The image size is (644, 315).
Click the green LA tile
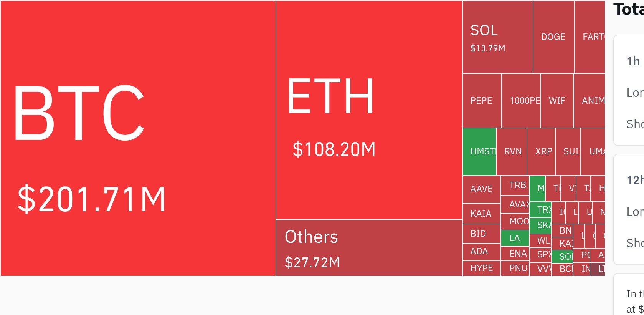tap(515, 238)
